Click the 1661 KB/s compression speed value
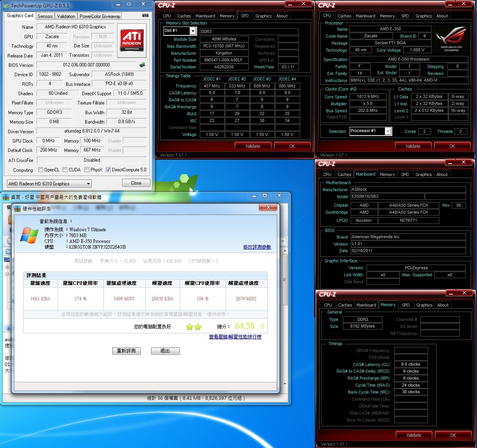 [40, 299]
